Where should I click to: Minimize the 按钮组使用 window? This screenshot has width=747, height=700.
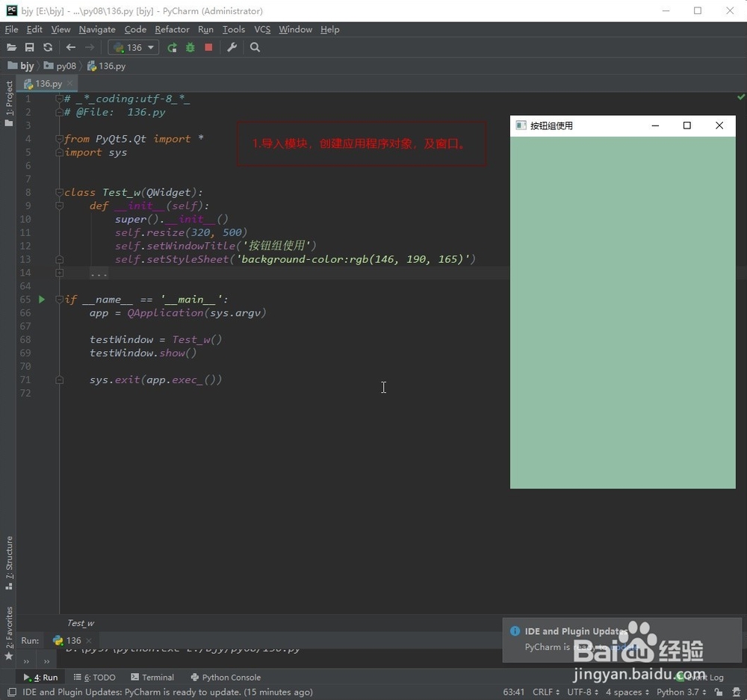655,126
